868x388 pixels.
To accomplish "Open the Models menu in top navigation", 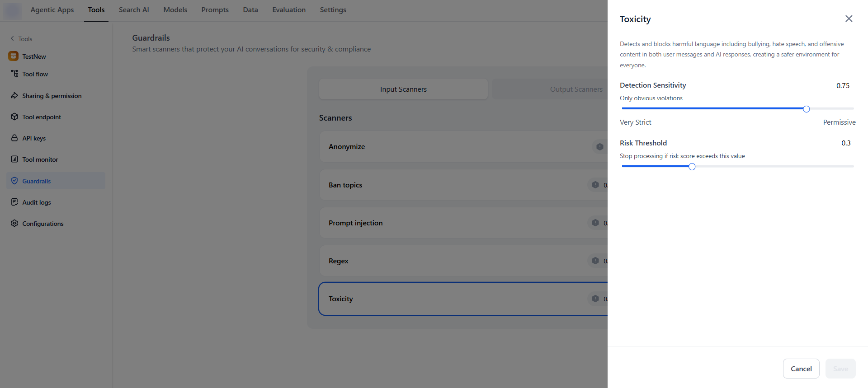I will pos(175,10).
